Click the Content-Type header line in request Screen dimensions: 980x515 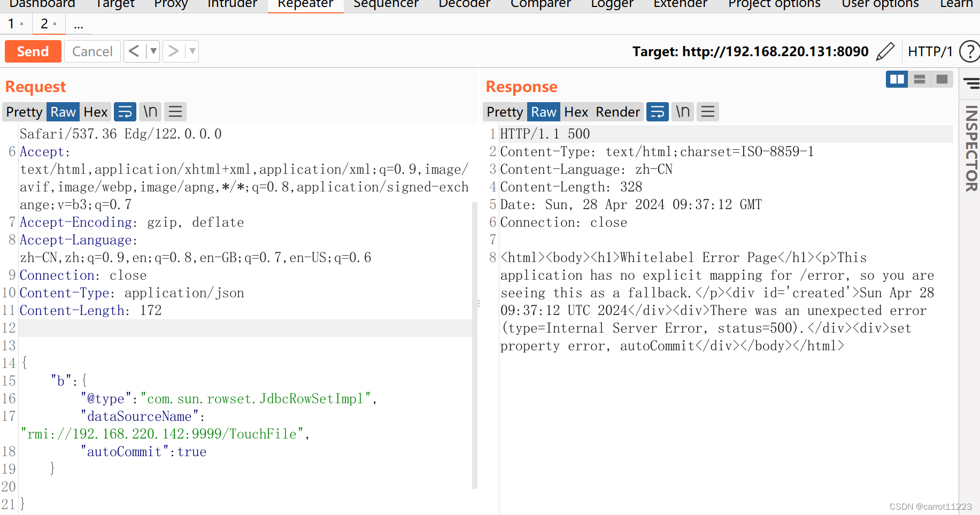click(x=132, y=293)
